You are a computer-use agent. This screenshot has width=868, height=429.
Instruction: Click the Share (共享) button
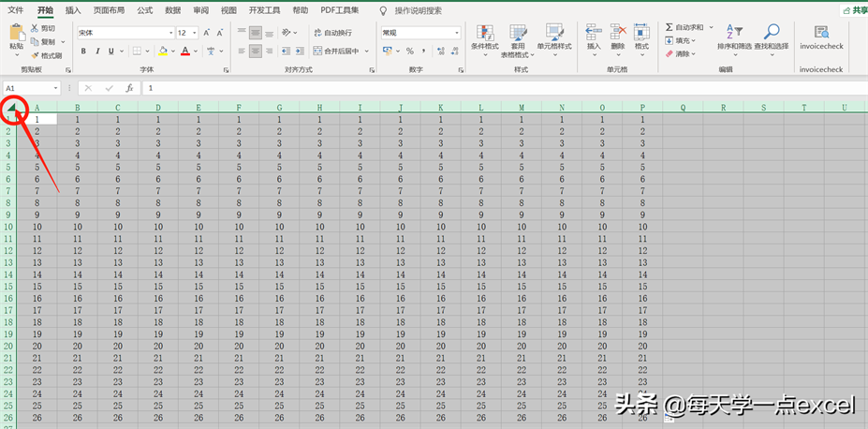tap(852, 10)
